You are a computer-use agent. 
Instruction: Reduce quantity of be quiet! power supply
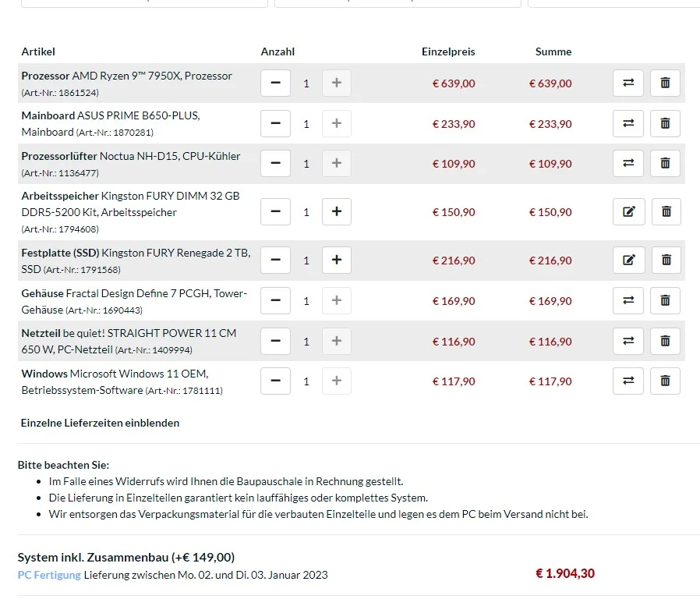[x=275, y=342]
